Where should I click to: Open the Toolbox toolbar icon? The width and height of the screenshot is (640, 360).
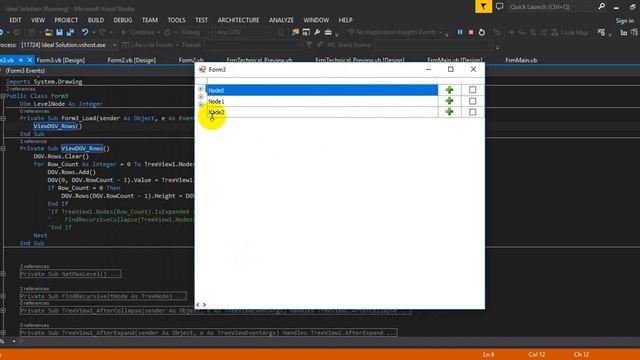click(328, 32)
